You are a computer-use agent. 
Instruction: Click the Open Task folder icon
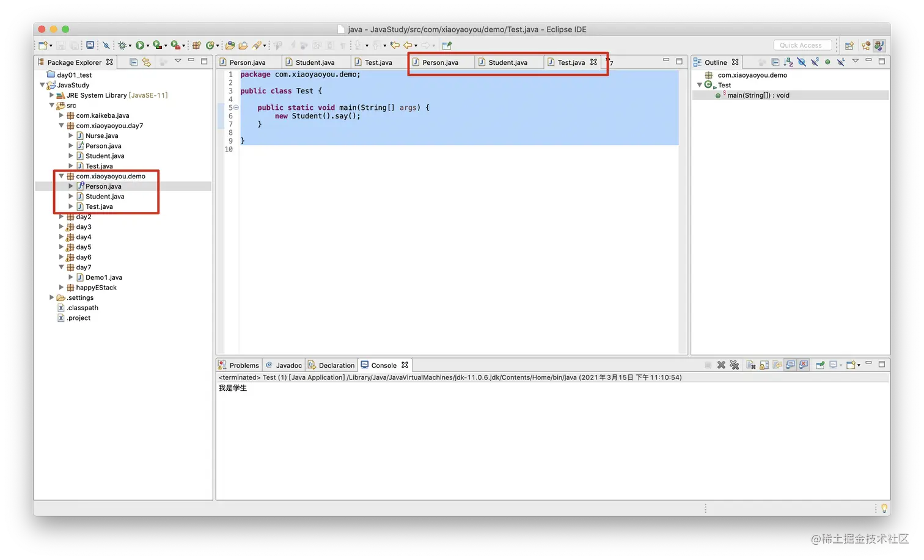tap(243, 45)
